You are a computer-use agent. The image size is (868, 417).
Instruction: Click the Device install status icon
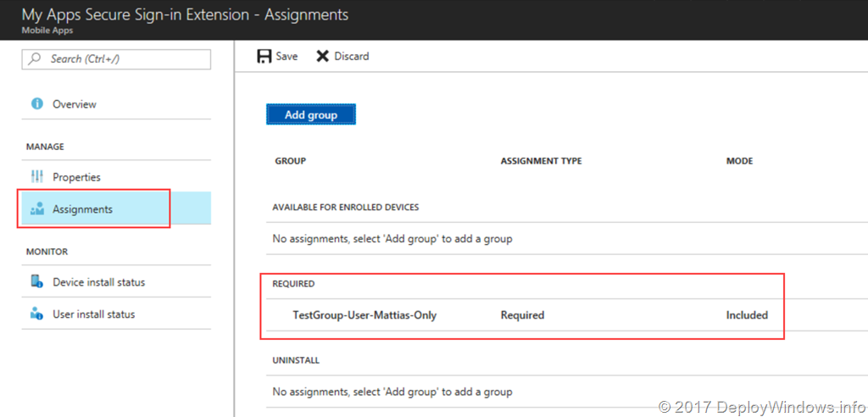point(36,282)
